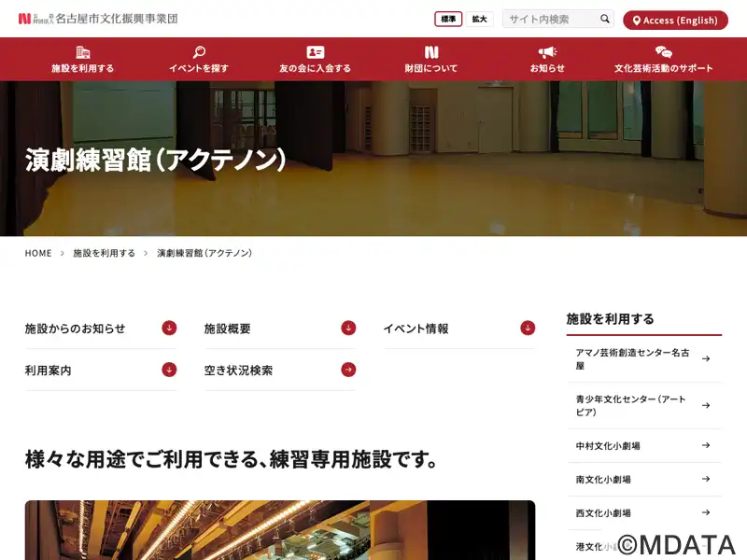The height and width of the screenshot is (560, 747).
Task: Click arrow icon next to 中村文化小劇場
Action: point(706,445)
